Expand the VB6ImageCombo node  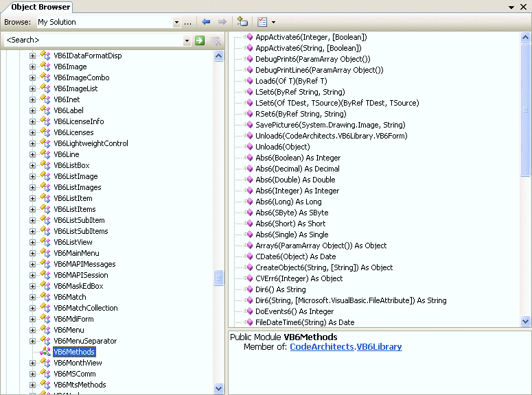pyautogui.click(x=32, y=77)
